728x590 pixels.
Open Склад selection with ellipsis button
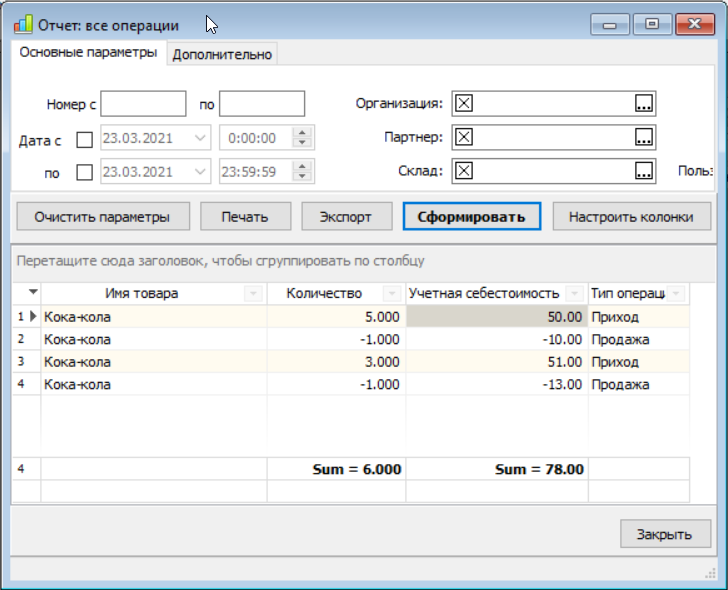pyautogui.click(x=644, y=171)
